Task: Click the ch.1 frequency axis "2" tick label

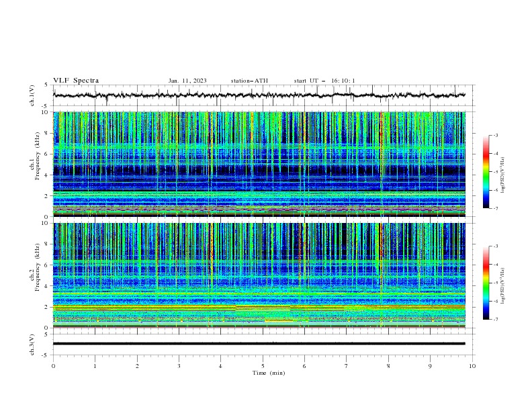Action: [x=48, y=195]
